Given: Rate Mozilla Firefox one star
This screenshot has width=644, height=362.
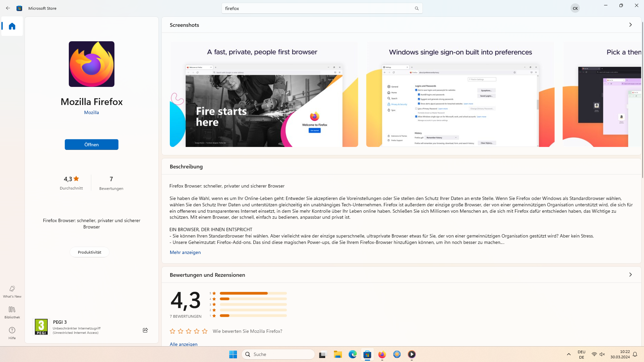Looking at the screenshot, I should pyautogui.click(x=172, y=331).
